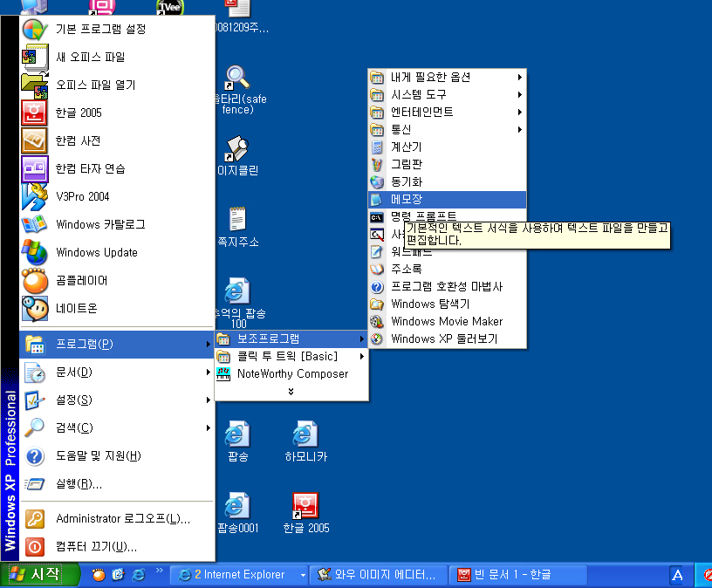
Task: Choose 오피스 파일 열기 in Start menu
Action: pyautogui.click(x=117, y=85)
